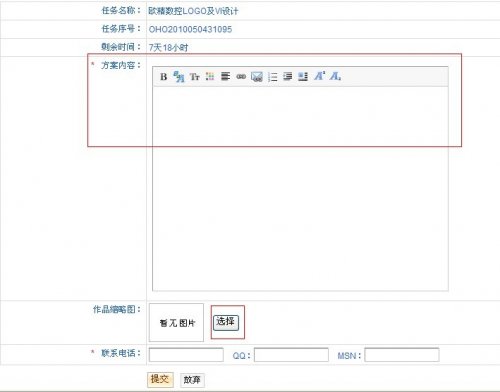Image resolution: width=500 pixels, height=392 pixels.
Task: Click inside the 方案内容 editor text area
Action: (300, 189)
